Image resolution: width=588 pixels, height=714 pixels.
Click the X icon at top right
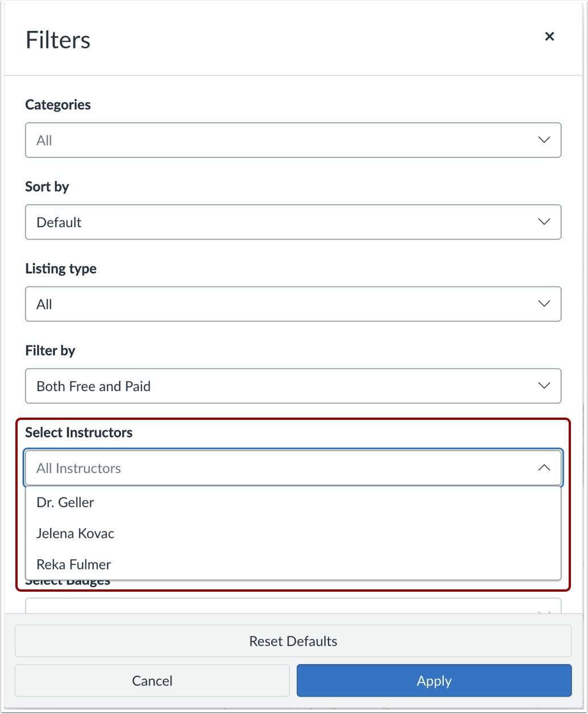(x=549, y=36)
